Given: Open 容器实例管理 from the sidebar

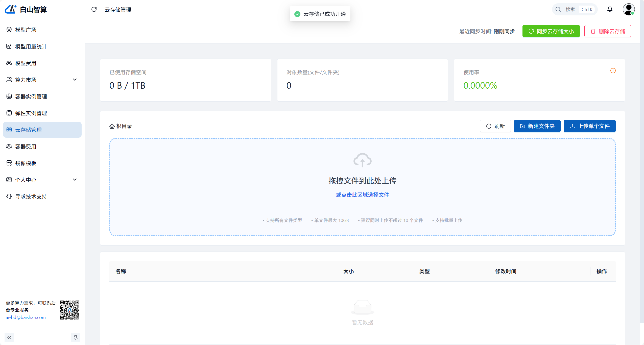Looking at the screenshot, I should point(31,96).
